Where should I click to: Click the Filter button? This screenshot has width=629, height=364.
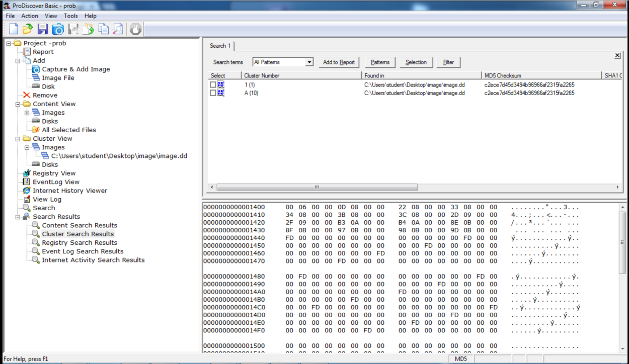tap(448, 62)
